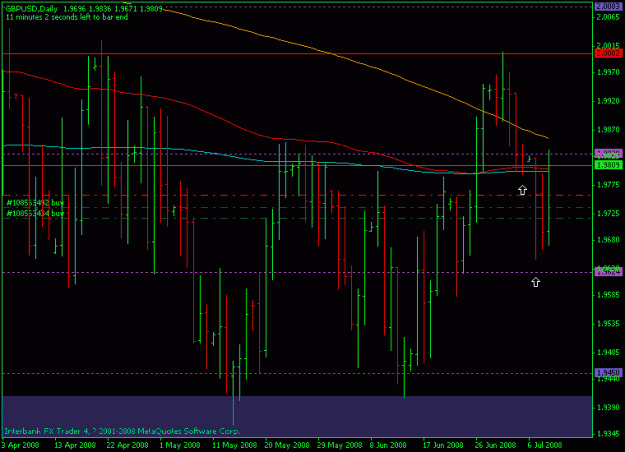The width and height of the screenshot is (625, 452).
Task: Click the 1.9775 price scale label
Action: tap(608, 185)
